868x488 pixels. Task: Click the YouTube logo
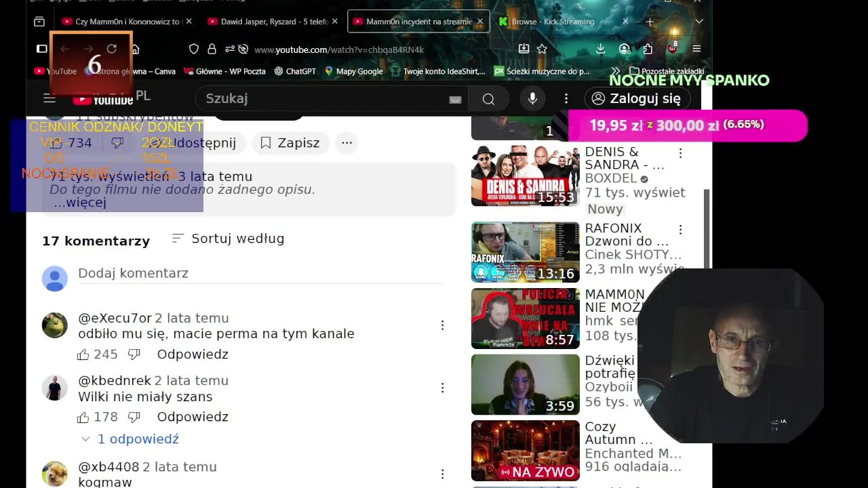pos(103,99)
